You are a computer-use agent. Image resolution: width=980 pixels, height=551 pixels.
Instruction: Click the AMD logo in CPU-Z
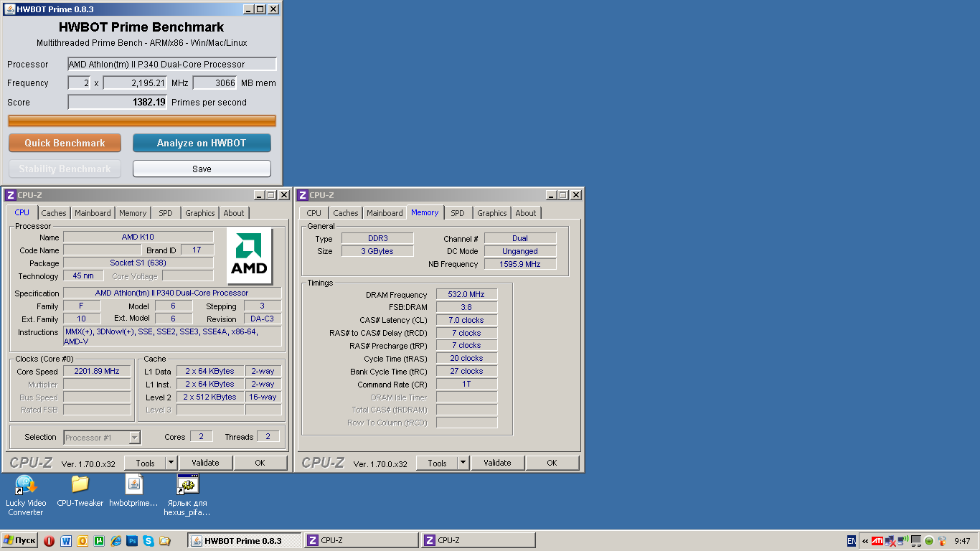click(x=249, y=255)
